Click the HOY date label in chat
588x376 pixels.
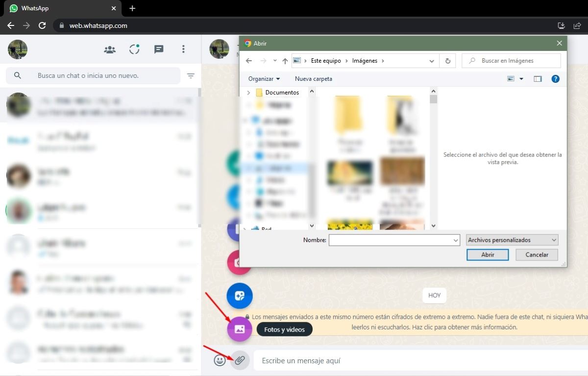pyautogui.click(x=434, y=295)
